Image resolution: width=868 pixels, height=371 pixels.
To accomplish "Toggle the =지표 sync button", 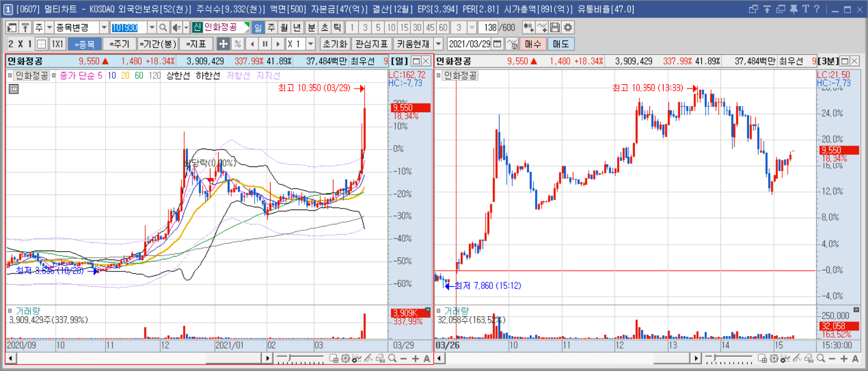I will pos(196,44).
